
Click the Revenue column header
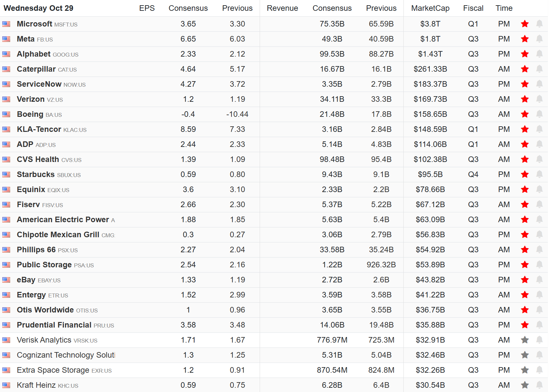click(x=282, y=8)
